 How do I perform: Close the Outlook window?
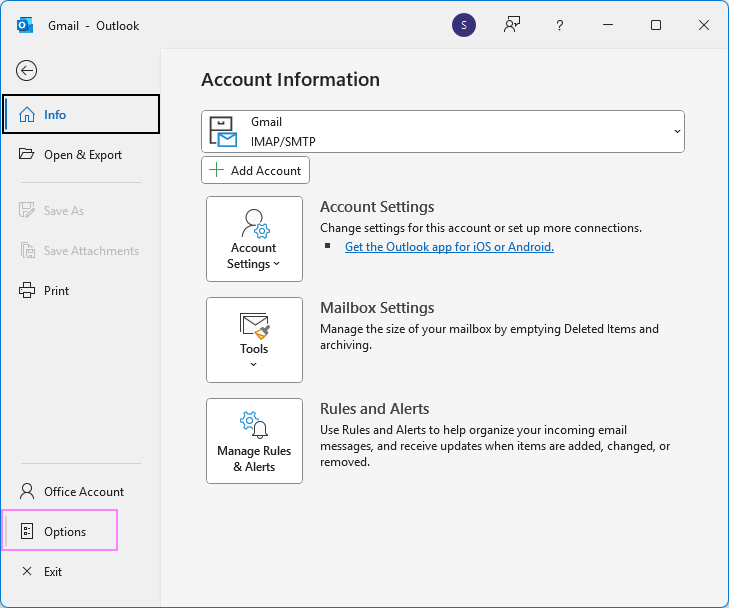(704, 25)
